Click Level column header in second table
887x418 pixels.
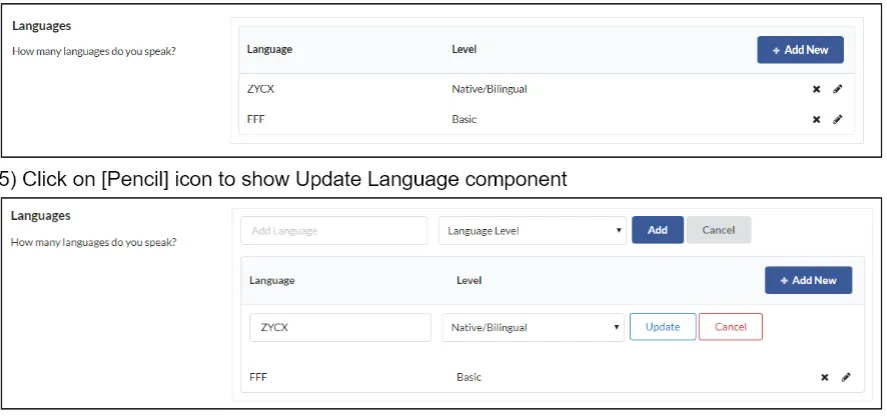point(468,280)
